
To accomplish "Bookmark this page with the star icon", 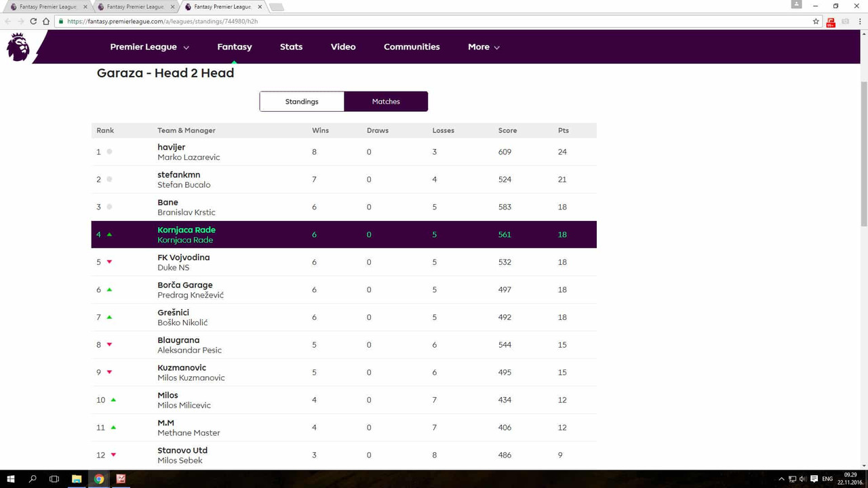I will [x=816, y=21].
